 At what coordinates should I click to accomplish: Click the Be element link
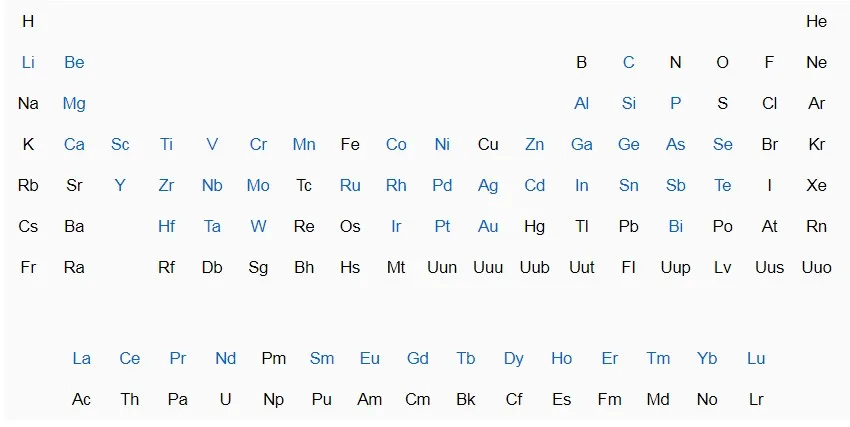pyautogui.click(x=74, y=62)
